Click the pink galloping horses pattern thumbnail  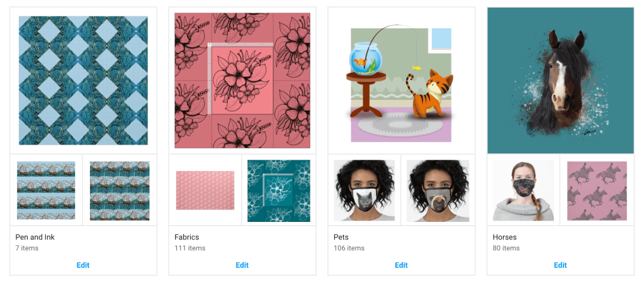[597, 191]
